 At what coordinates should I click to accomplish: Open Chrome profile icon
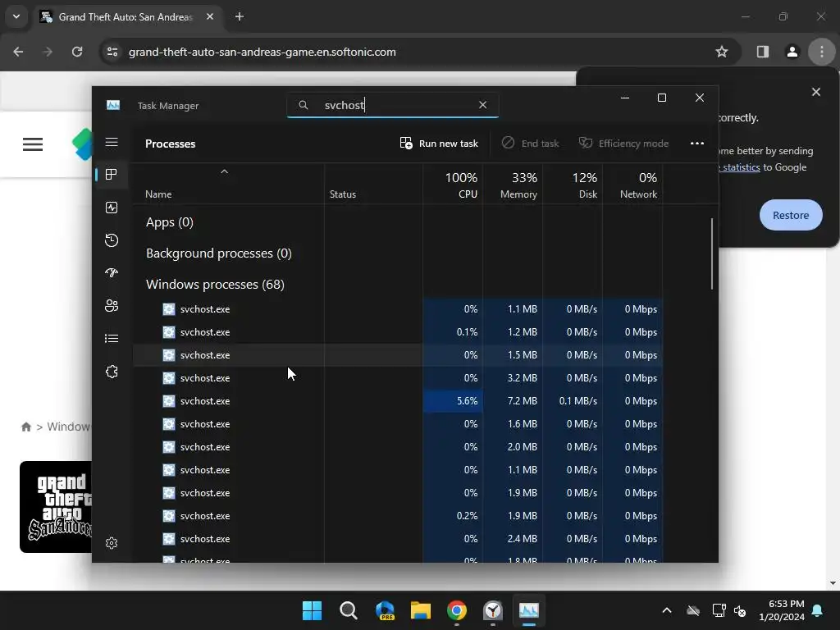pos(792,52)
